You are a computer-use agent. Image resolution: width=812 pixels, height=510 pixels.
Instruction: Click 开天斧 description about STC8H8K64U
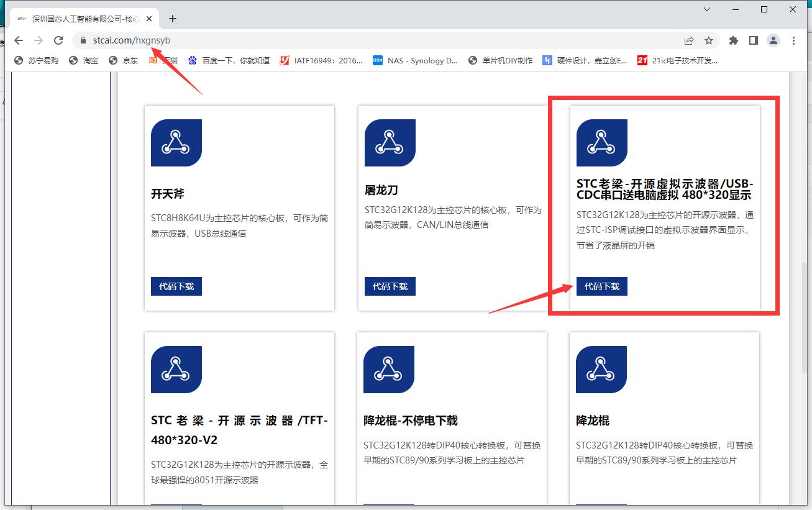pos(239,226)
